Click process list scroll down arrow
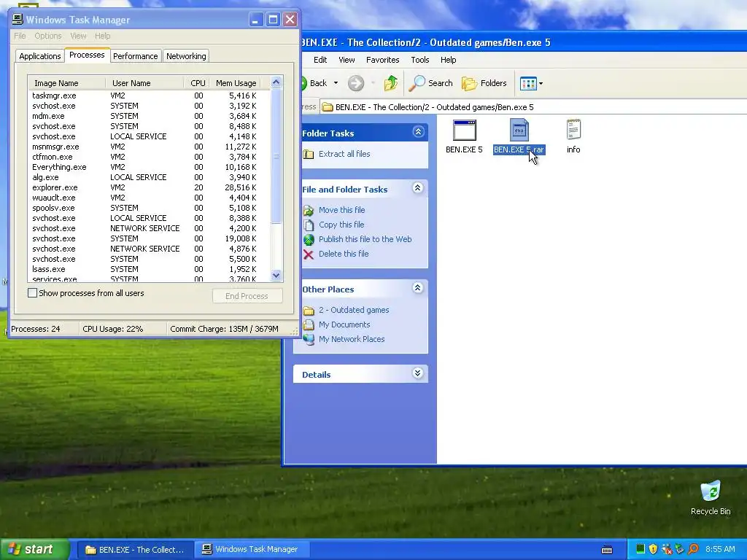The width and height of the screenshot is (747, 560). coord(276,275)
